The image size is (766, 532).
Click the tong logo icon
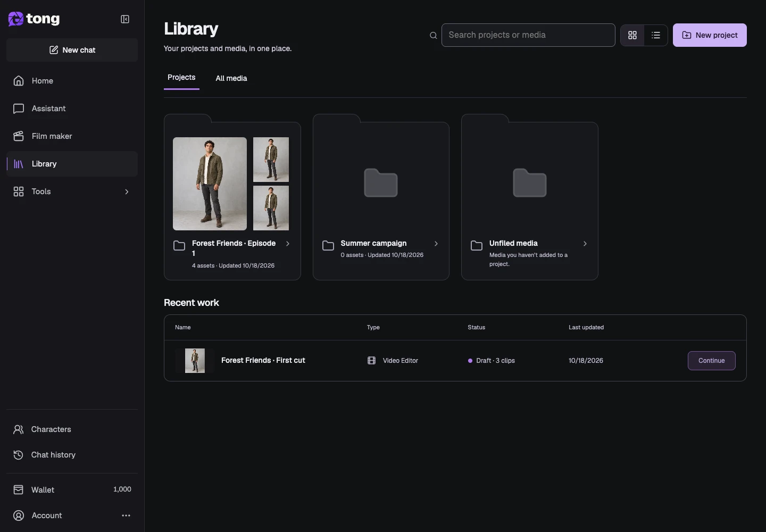[16, 19]
